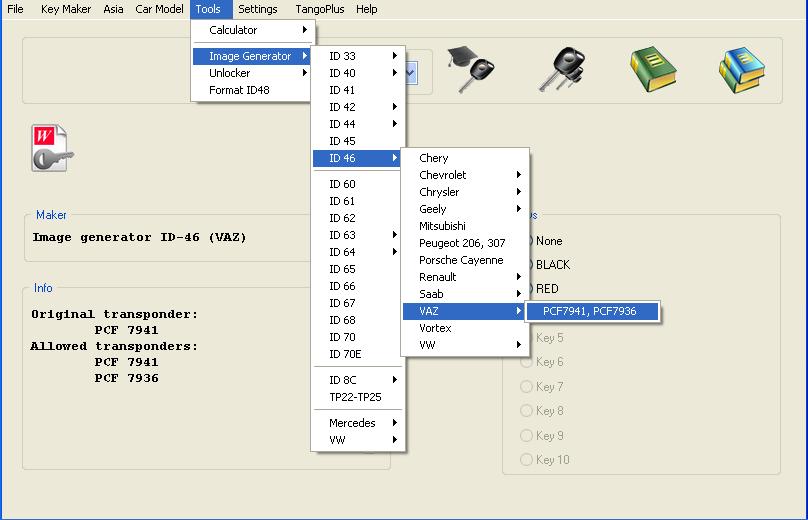Expand the Saab submenu

(x=464, y=294)
